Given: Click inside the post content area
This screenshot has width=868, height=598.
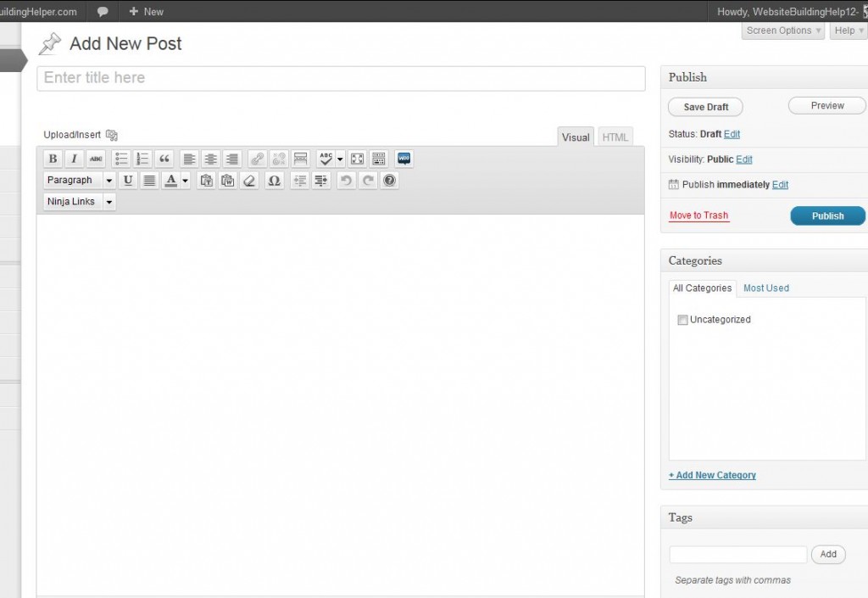Looking at the screenshot, I should (341, 405).
